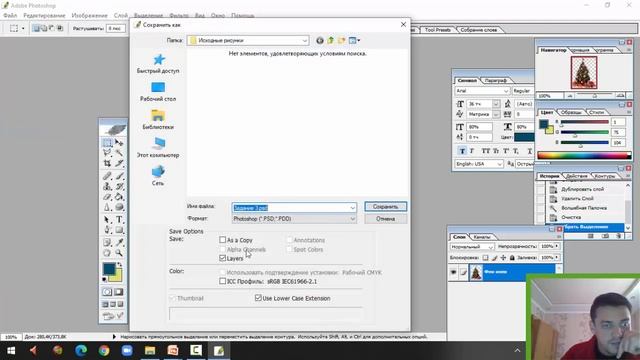Screen dimensions: 640x360
Task: Select the Eraser tool
Action: pyautogui.click(x=107, y=197)
